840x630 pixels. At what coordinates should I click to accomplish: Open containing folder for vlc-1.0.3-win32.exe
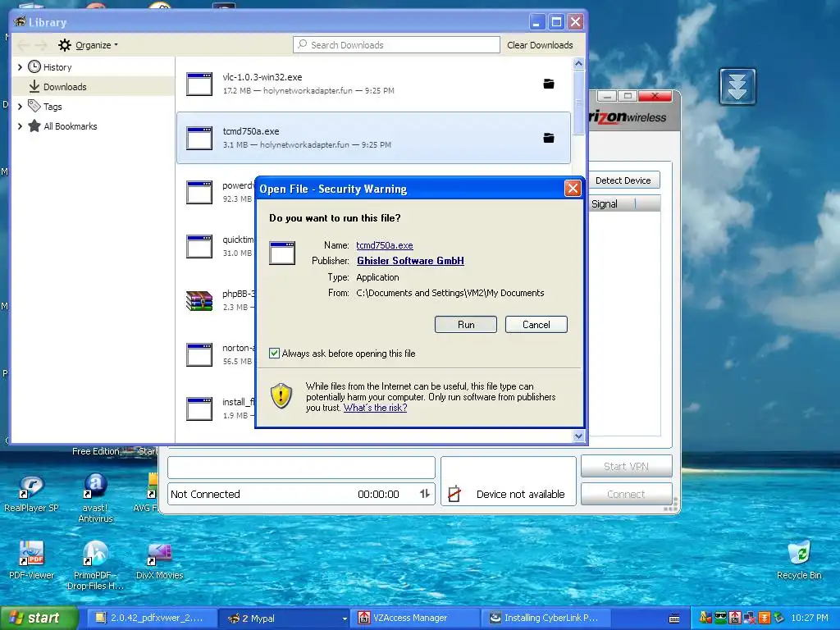549,84
